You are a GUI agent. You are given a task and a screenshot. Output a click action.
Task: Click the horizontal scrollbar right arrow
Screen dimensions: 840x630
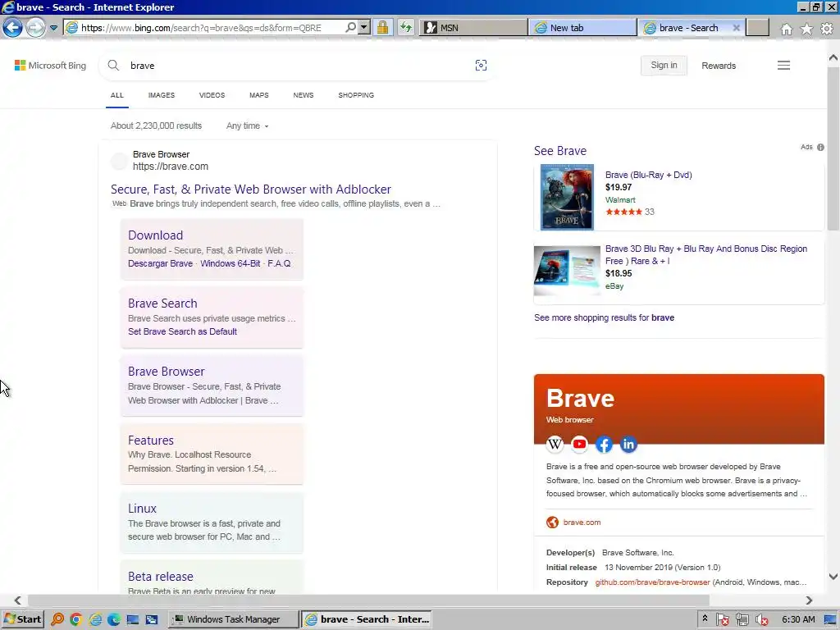[x=809, y=600]
